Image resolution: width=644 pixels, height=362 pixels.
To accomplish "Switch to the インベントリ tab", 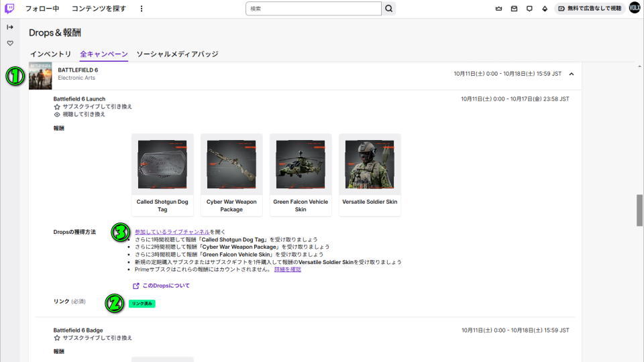I will [50, 54].
